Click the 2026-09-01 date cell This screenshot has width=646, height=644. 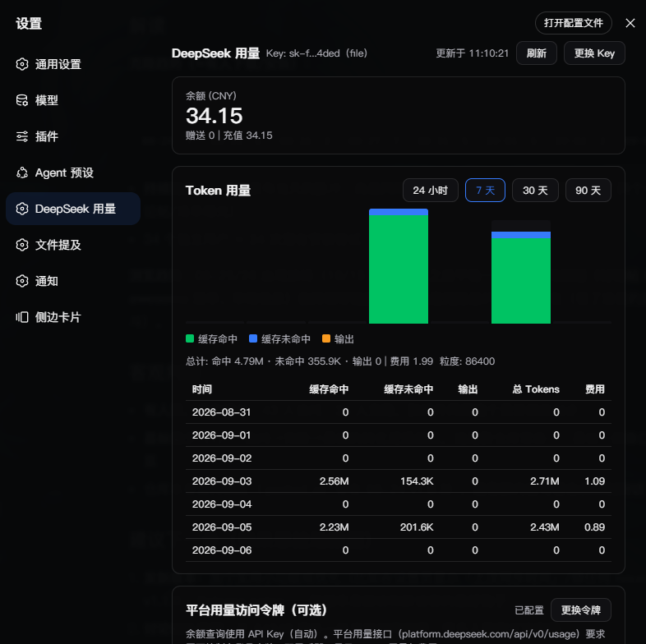pyautogui.click(x=221, y=435)
